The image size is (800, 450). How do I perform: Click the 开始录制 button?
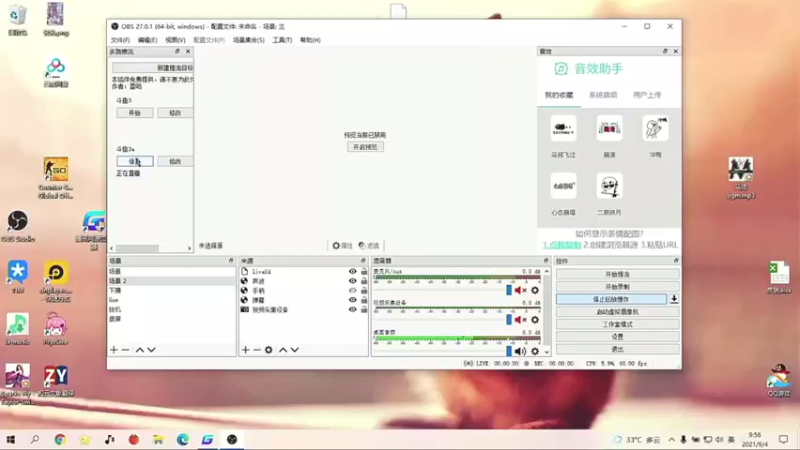tap(617, 287)
